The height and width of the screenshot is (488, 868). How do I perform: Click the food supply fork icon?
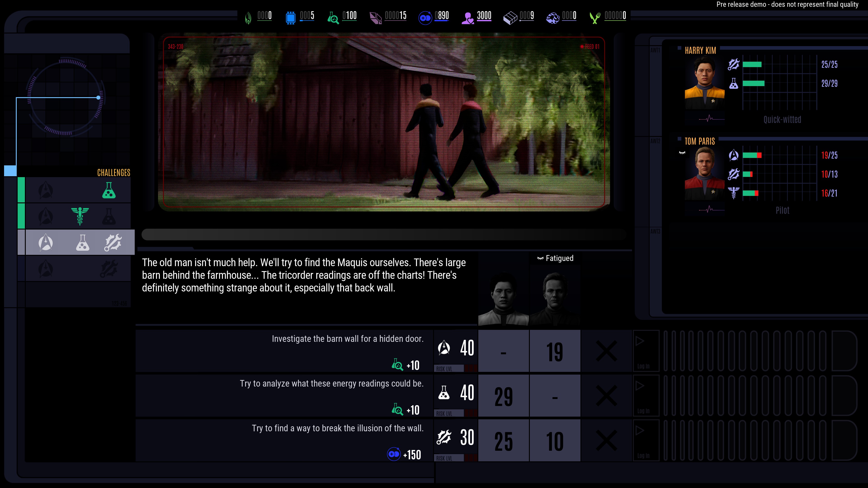click(595, 18)
